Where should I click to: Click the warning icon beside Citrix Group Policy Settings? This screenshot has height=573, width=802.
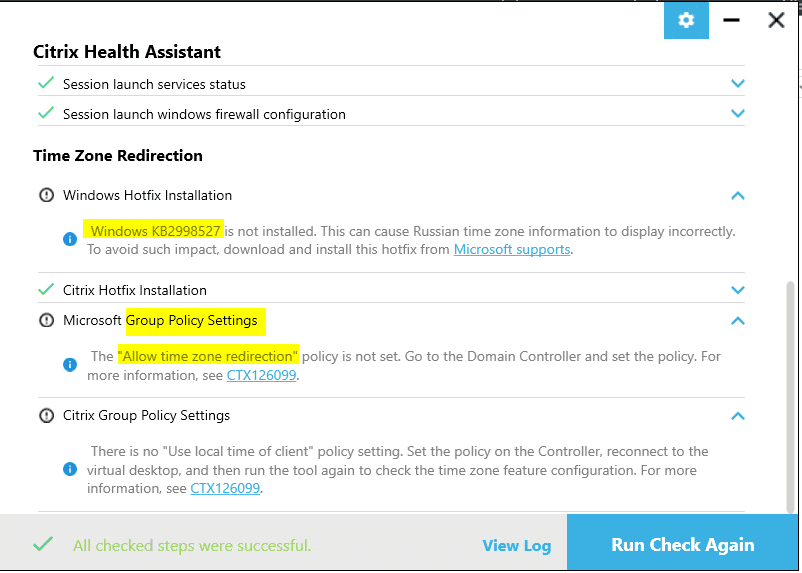(46, 415)
